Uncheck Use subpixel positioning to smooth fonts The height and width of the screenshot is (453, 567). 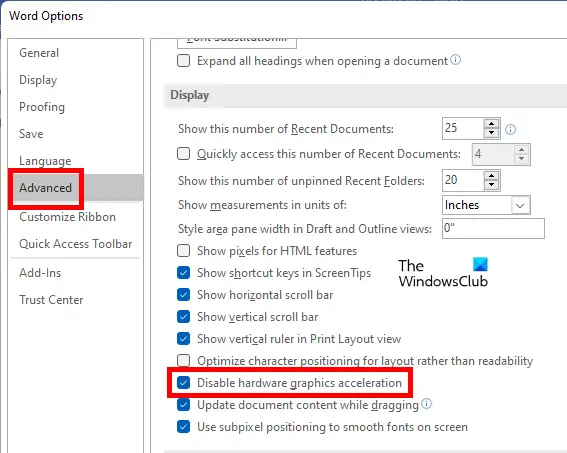pyautogui.click(x=184, y=427)
